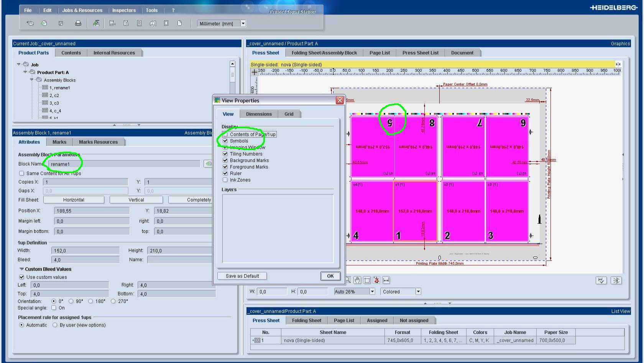Click the blank document toolbar icon
Screen dimensions: 644x363
pyautogui.click(x=179, y=23)
